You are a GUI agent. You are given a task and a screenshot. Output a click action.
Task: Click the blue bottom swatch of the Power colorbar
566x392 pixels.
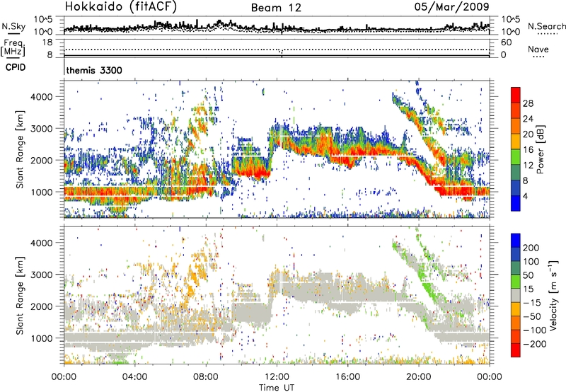tap(515, 203)
